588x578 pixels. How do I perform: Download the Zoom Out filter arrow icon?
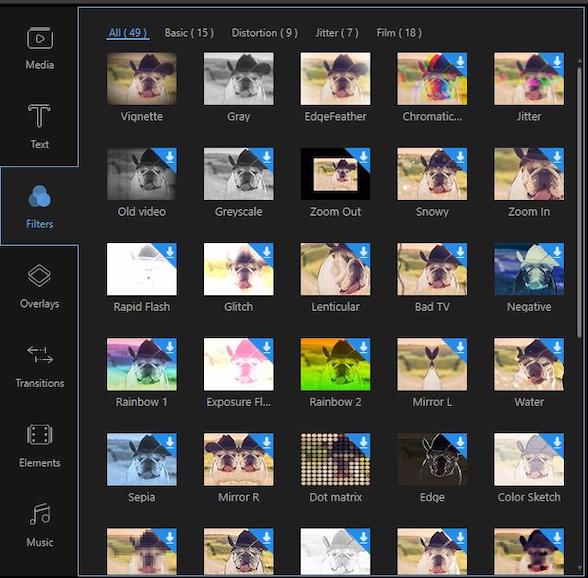point(363,156)
